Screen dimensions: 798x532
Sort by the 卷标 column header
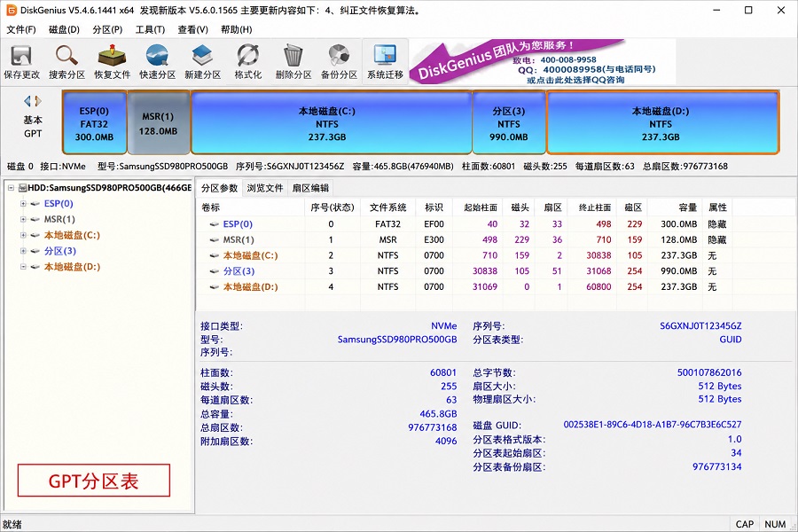click(x=252, y=207)
